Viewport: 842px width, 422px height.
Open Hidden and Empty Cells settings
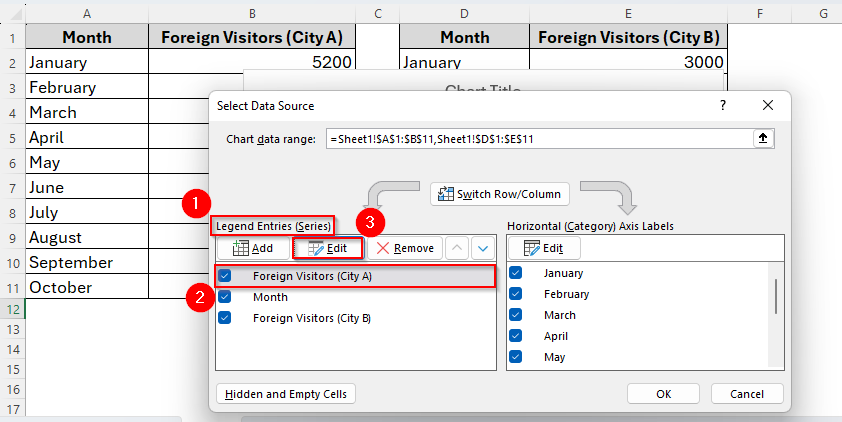(x=286, y=394)
